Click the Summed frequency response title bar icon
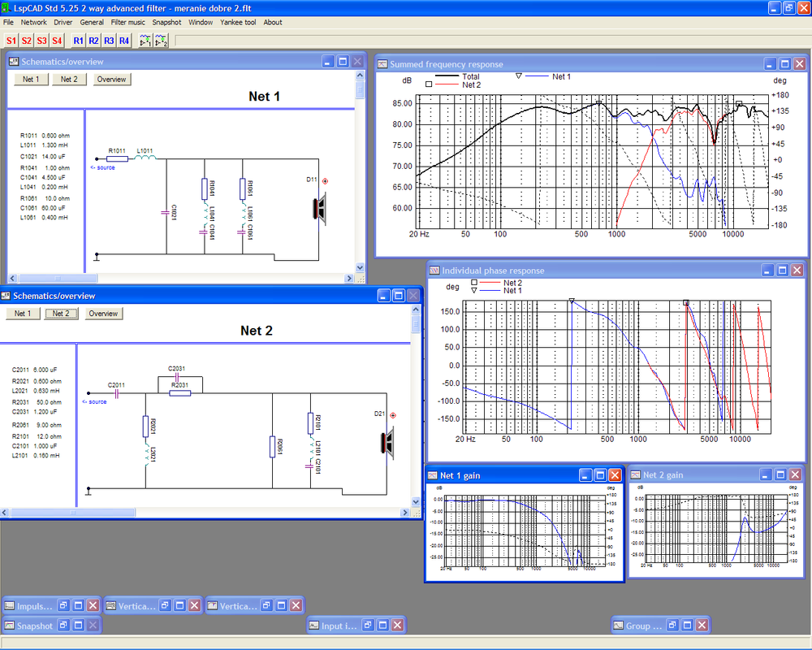The width and height of the screenshot is (812, 650). pos(382,64)
